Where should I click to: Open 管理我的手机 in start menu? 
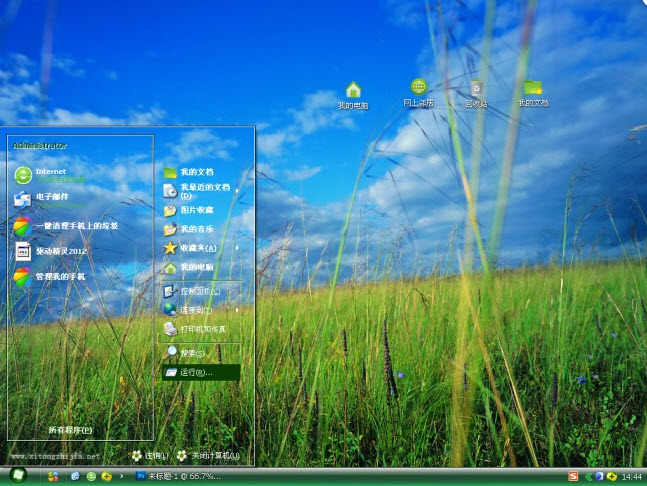click(x=60, y=276)
